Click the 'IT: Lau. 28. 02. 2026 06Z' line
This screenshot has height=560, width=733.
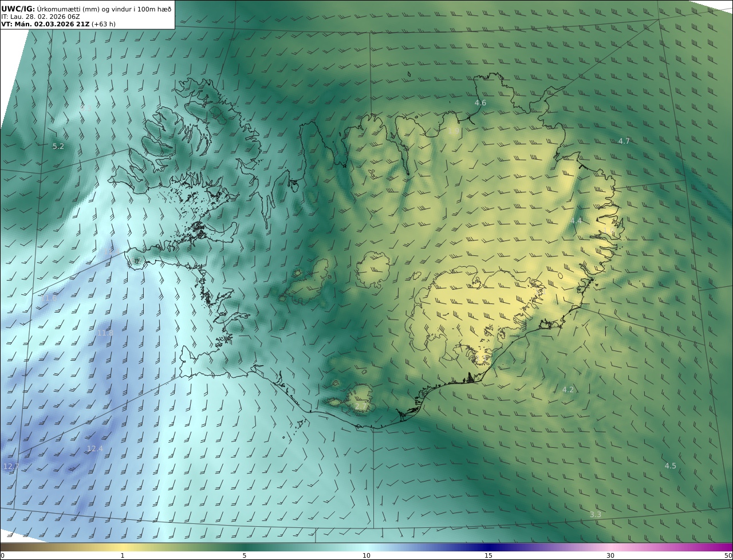(x=41, y=17)
